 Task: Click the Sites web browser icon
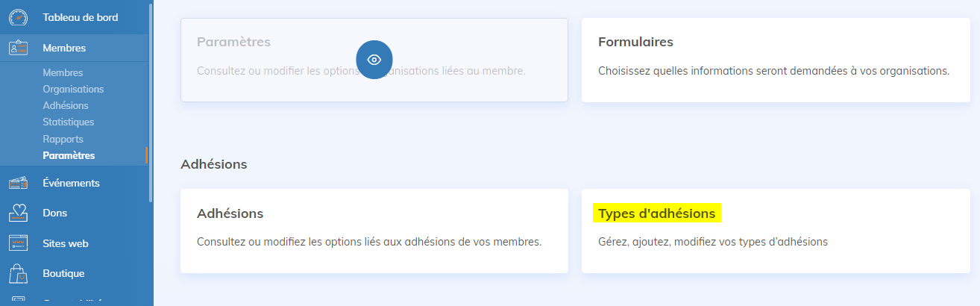pos(19,243)
